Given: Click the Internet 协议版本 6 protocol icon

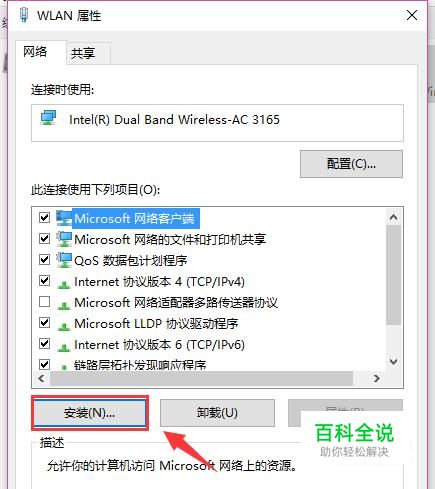Looking at the screenshot, I should point(64,347).
